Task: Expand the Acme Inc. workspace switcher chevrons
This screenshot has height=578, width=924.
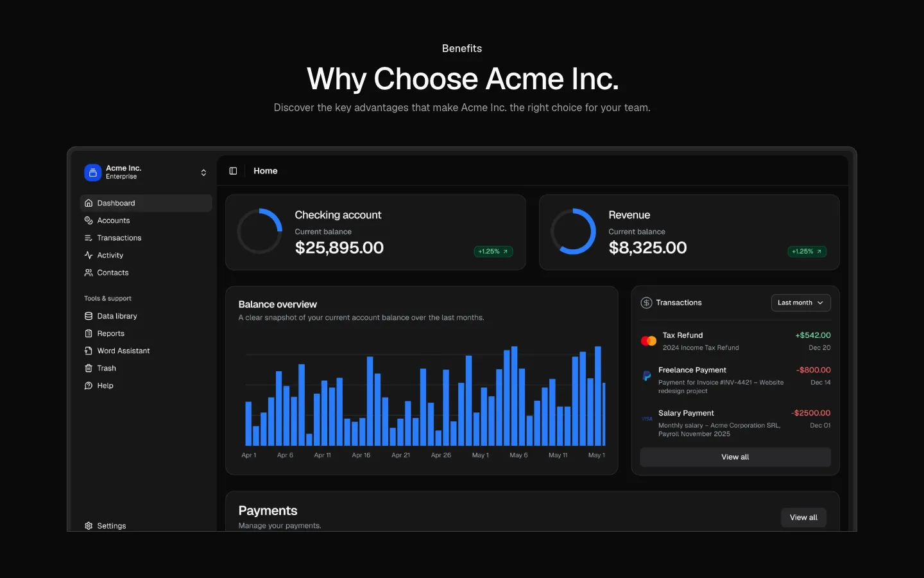Action: pos(203,173)
